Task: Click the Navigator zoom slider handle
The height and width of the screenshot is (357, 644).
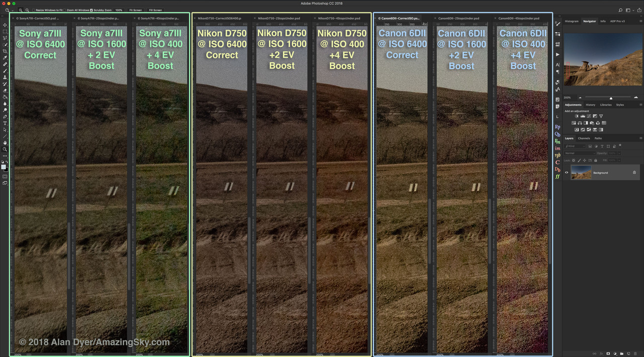Action: [x=611, y=98]
